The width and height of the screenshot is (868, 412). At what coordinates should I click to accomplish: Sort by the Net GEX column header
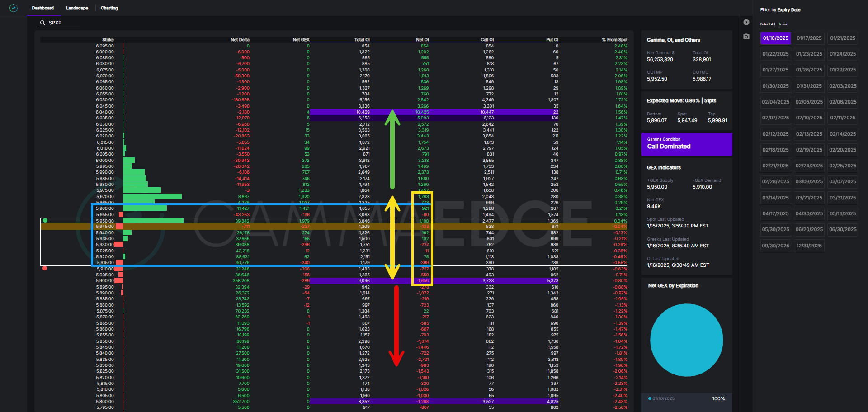301,40
